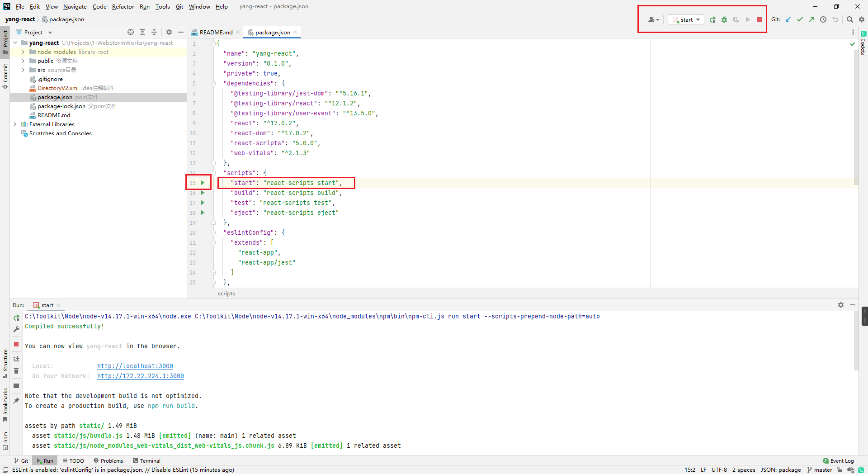The image size is (868, 474).
Task: Expand the src folder
Action: [x=23, y=70]
